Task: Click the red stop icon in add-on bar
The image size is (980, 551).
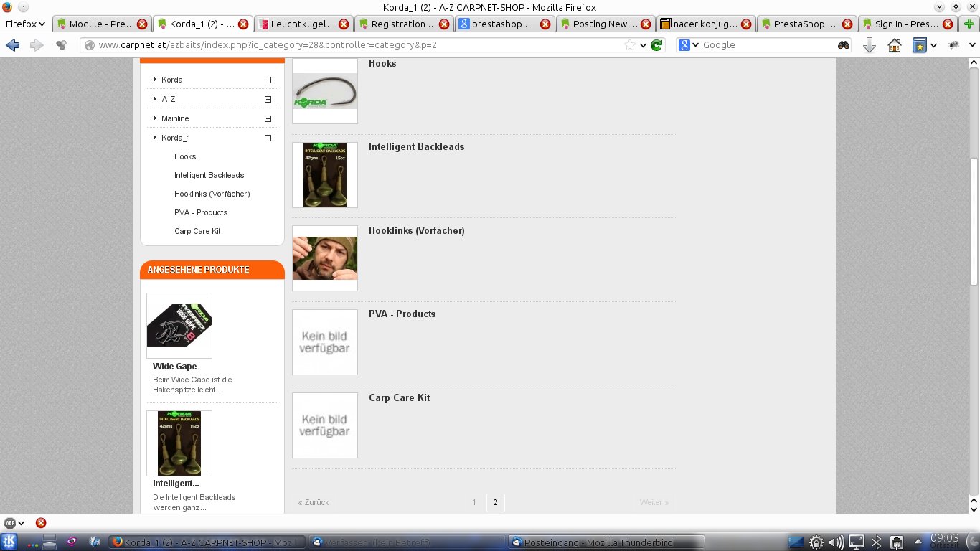Action: click(41, 523)
